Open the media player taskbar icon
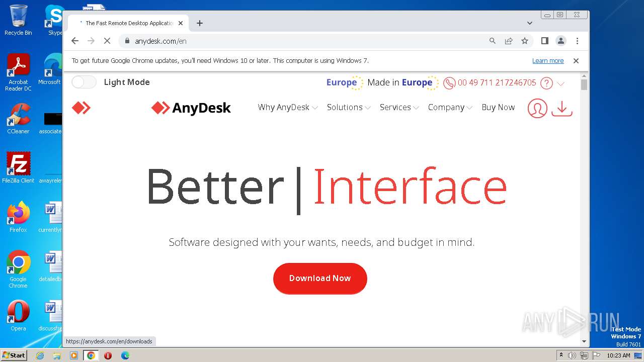644x362 pixels. 74,355
